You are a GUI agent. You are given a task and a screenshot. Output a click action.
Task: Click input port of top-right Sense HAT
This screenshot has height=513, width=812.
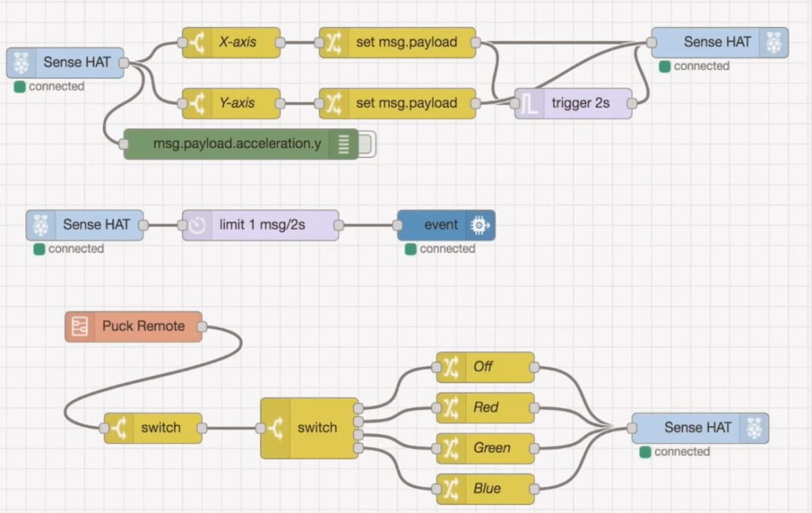651,42
